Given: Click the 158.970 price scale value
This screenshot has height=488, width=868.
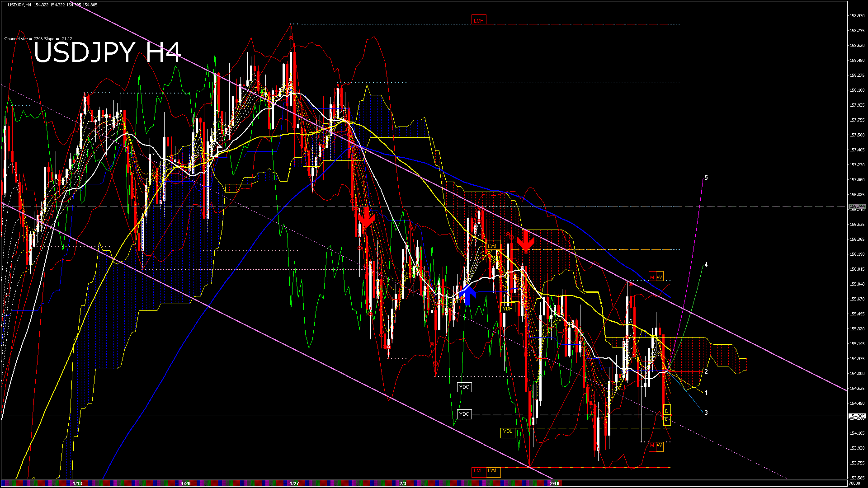Looking at the screenshot, I should coord(857,16).
